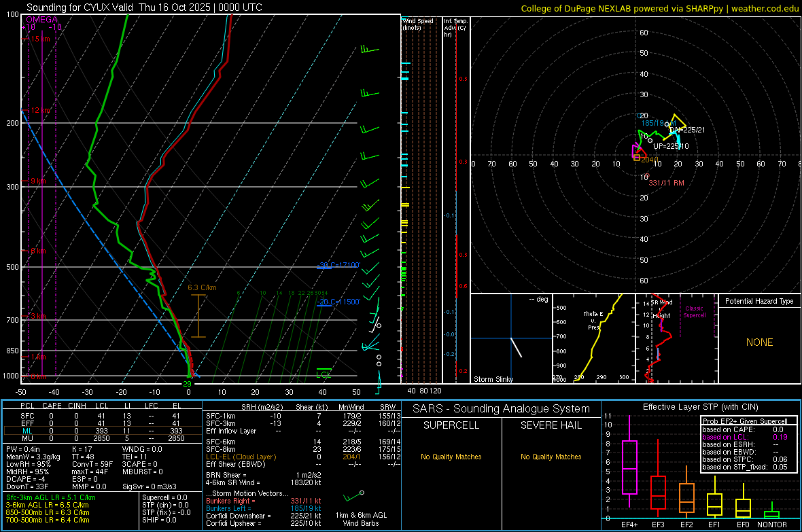Click the 'PW = 0.4in' value
802x532 pixels.
pyautogui.click(x=23, y=449)
